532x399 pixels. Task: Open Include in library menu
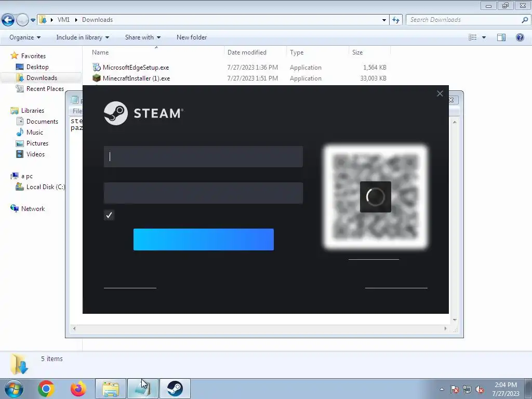pyautogui.click(x=83, y=37)
